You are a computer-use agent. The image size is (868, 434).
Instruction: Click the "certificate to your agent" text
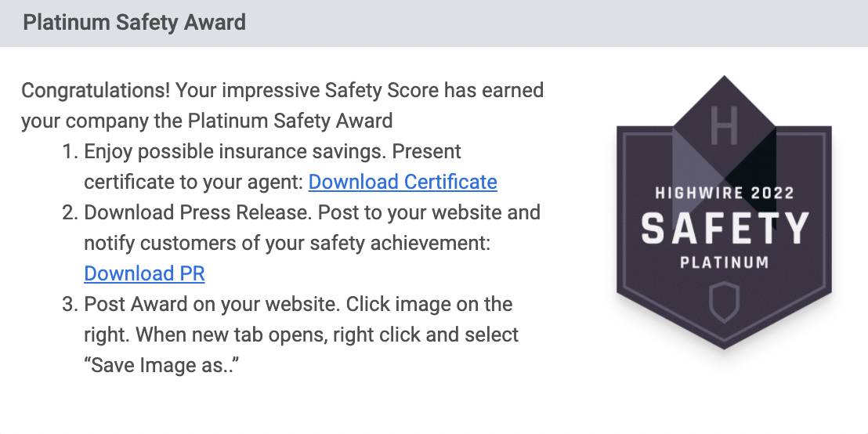point(193,182)
